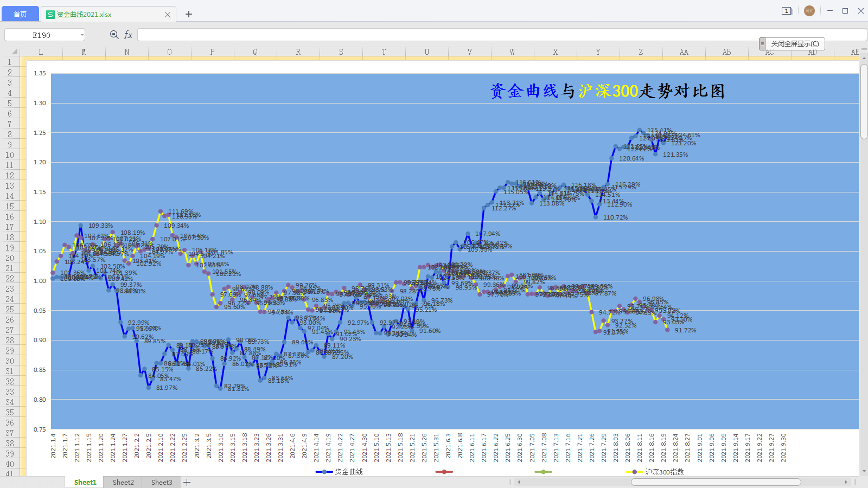The width and height of the screenshot is (868, 488).
Task: Click the 1.35 vertical axis label
Action: 40,73
